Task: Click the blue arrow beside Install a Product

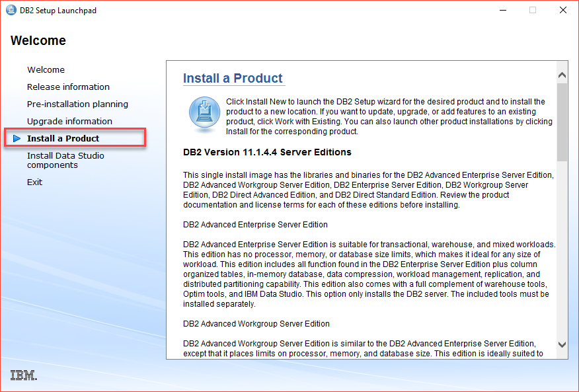Action: (17, 139)
